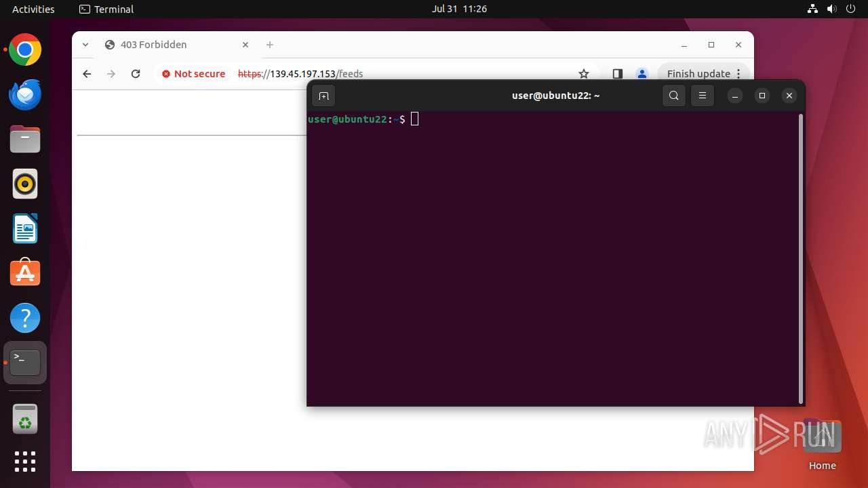Click the Not secure warning chip
The image size is (868, 488).
pos(194,74)
